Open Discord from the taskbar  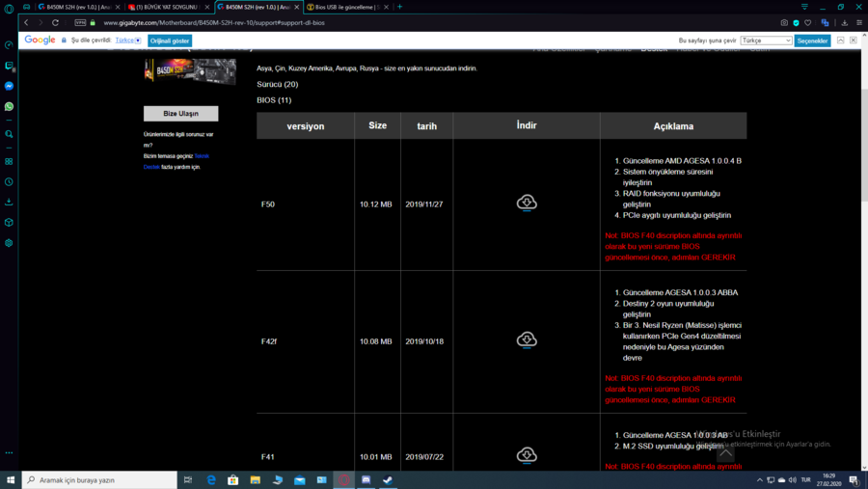366,479
